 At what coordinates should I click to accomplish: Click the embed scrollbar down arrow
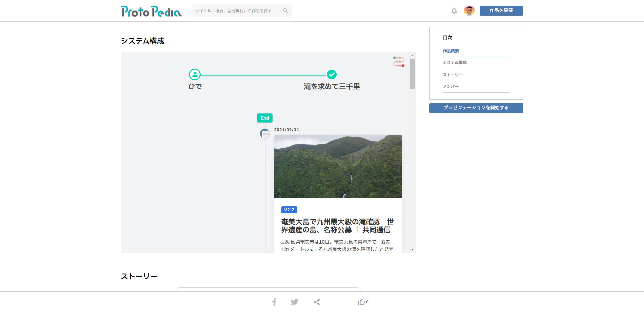tap(412, 249)
